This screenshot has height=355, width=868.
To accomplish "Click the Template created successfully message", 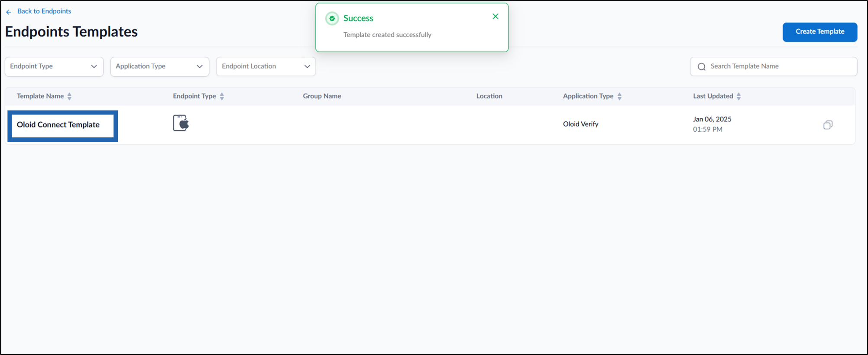I will coord(387,35).
